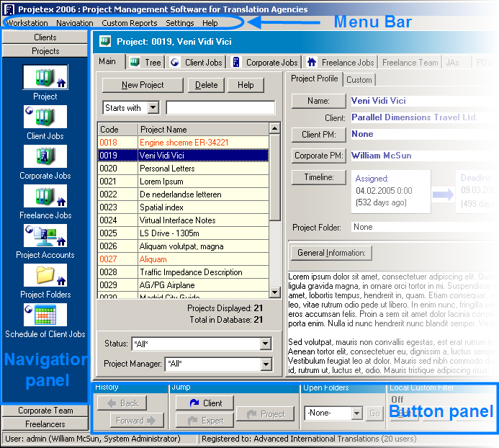Switch to the Tree tab
Image resolution: width=499 pixels, height=448 pixels.
(146, 63)
